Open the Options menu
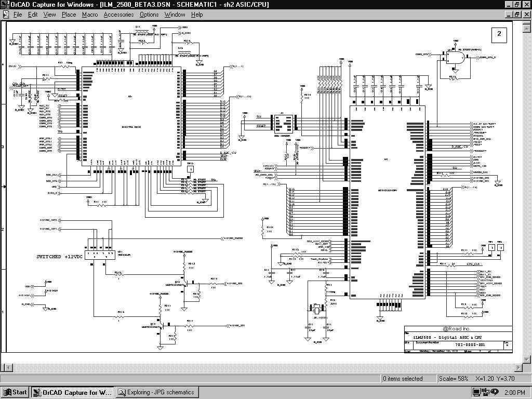532x399 pixels. tap(149, 15)
